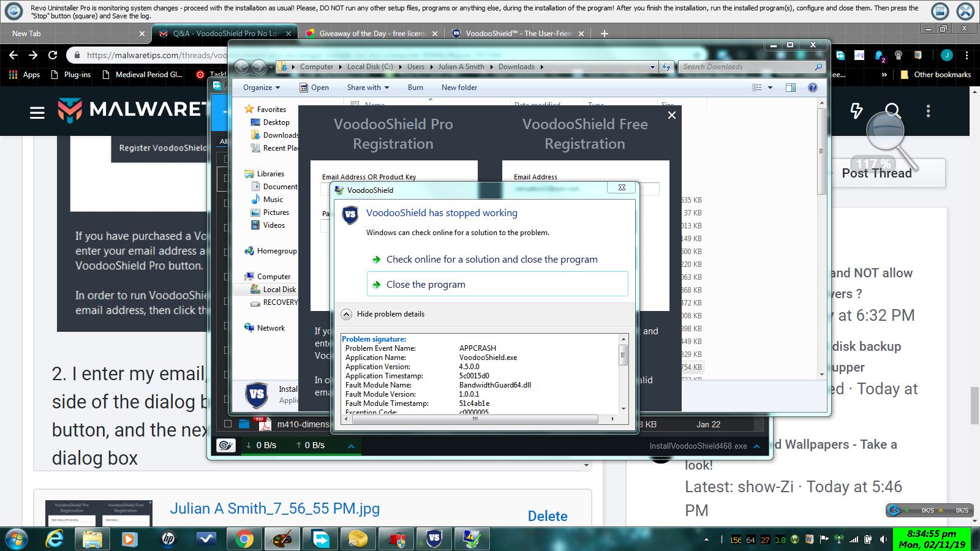Switch to the New Tab browser tab
The width and height of the screenshot is (980, 551).
(x=75, y=34)
